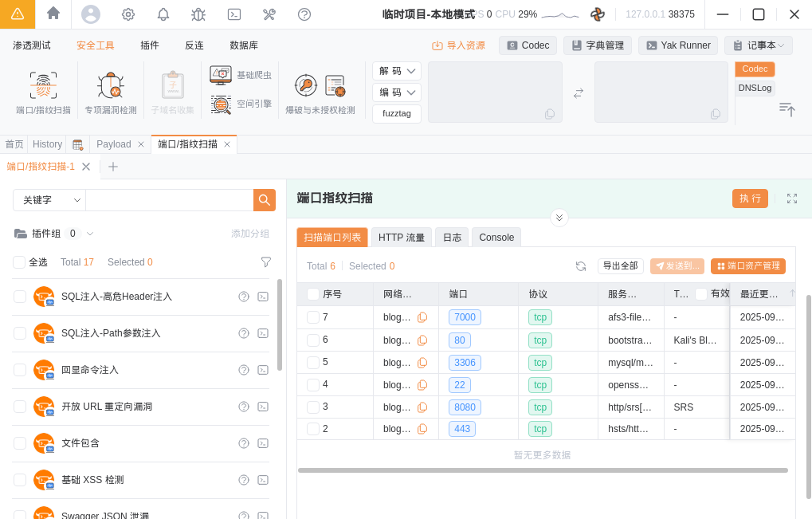The height and width of the screenshot is (519, 812).
Task: Open 基础爬虫 crawler tool
Action: tap(241, 75)
